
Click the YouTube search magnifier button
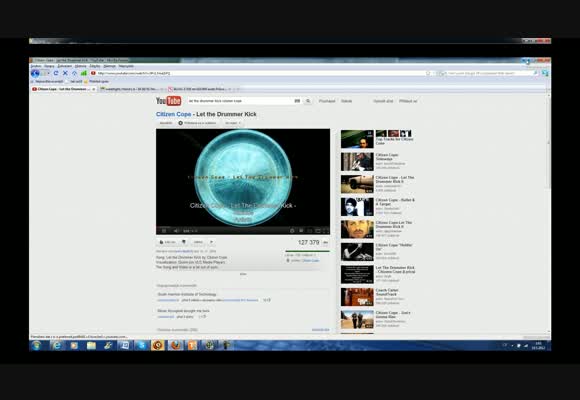click(308, 101)
